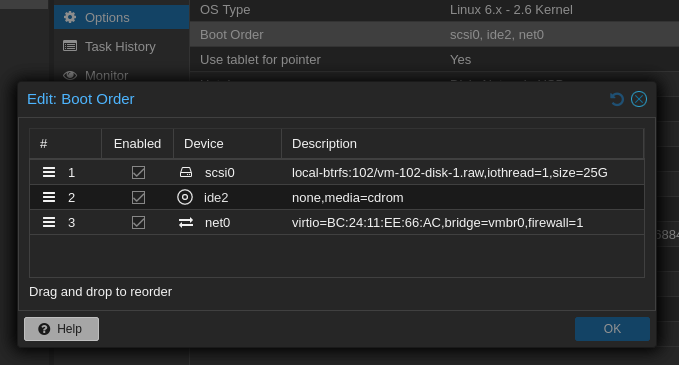679x365 pixels.
Task: Click the description 'virtio=BC:24:11:EE:66:AC,bridge=vmbr0,firewall=1'
Action: pos(437,223)
